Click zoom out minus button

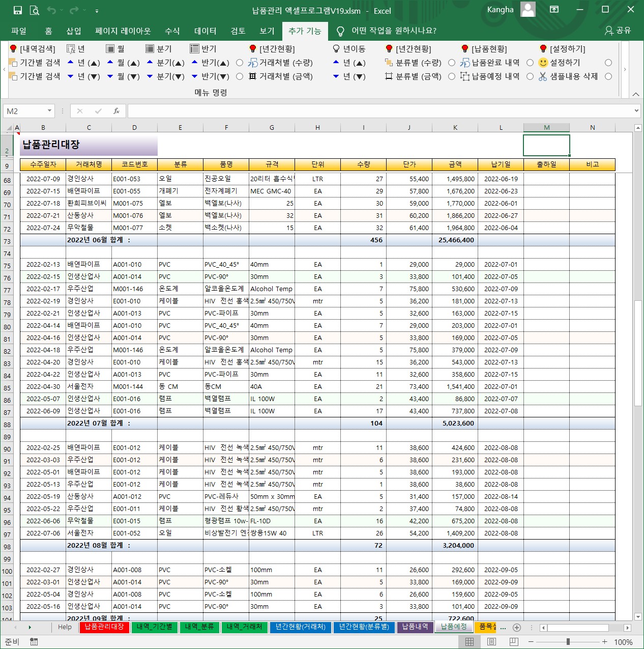tap(531, 642)
